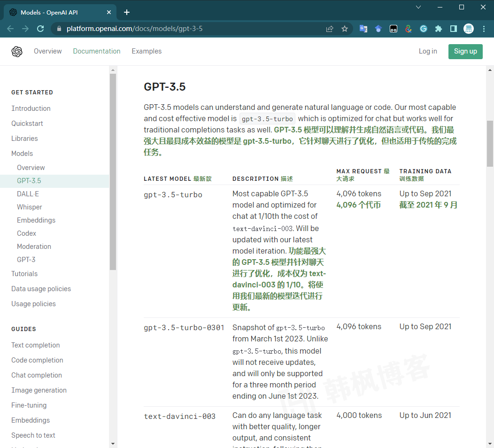Image resolution: width=494 pixels, height=448 pixels.
Task: Click the OpenAI logo icon
Action: [x=17, y=52]
